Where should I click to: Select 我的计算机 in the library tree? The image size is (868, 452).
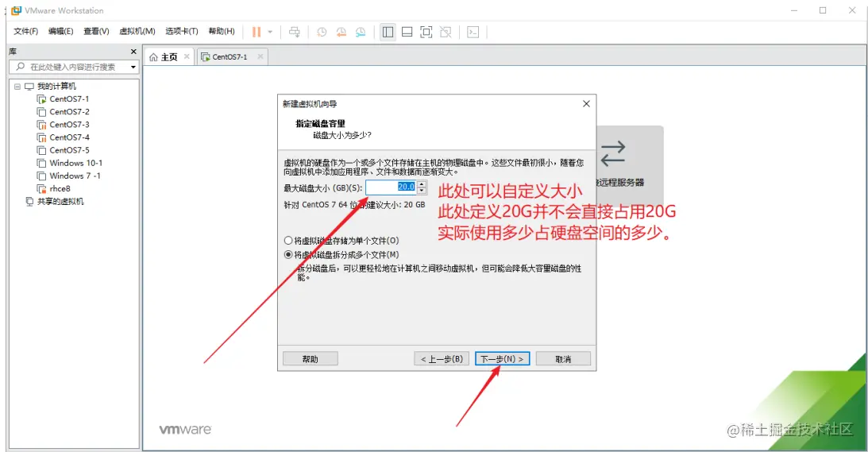pos(56,87)
